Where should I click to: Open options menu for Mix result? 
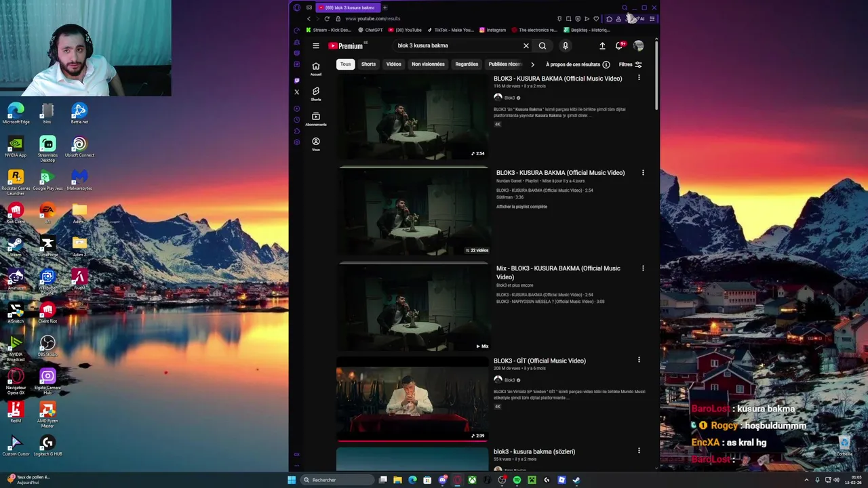643,268
